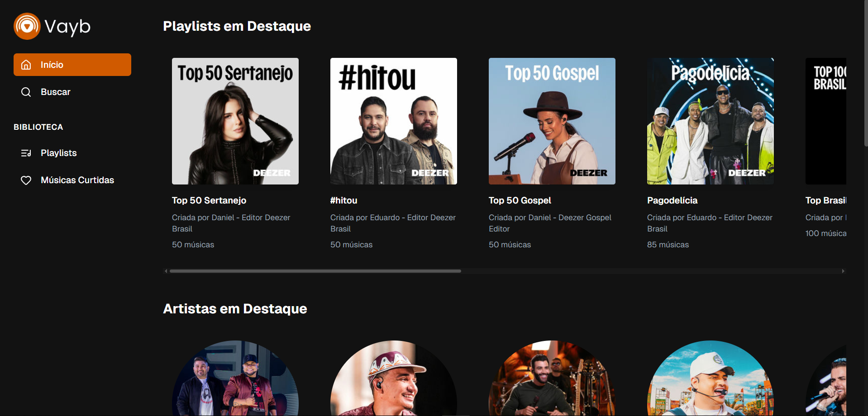
Task: Click '85 músicas' under Pagodelícia
Action: [668, 245]
